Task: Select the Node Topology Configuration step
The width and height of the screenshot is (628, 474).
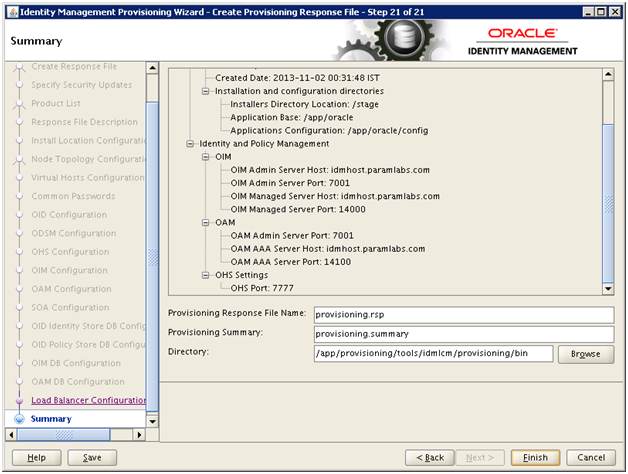Action: (89, 159)
